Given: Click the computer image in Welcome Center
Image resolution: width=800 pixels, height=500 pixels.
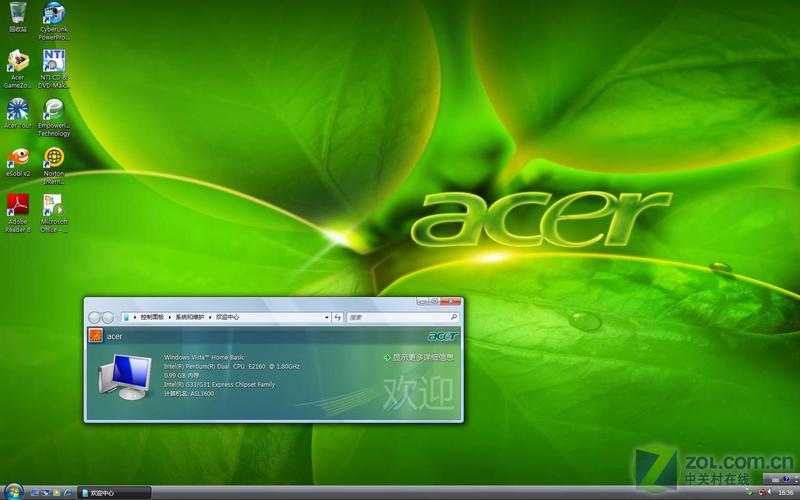Looking at the screenshot, I should coord(125,377).
